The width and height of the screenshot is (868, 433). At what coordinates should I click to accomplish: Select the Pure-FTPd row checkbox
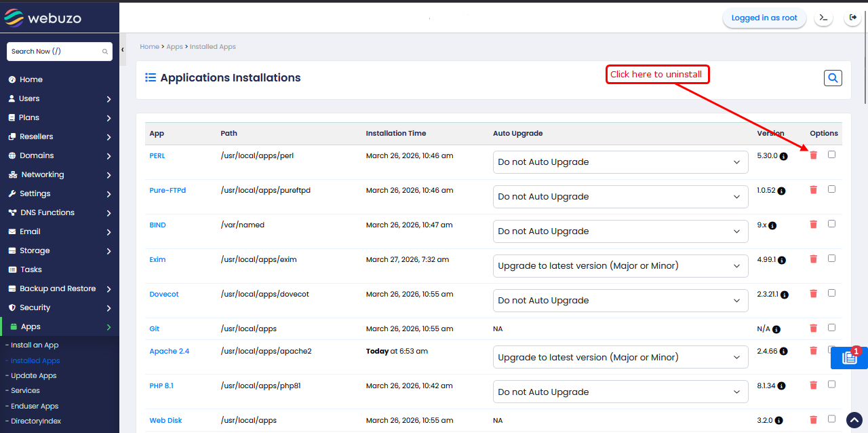[x=831, y=189]
